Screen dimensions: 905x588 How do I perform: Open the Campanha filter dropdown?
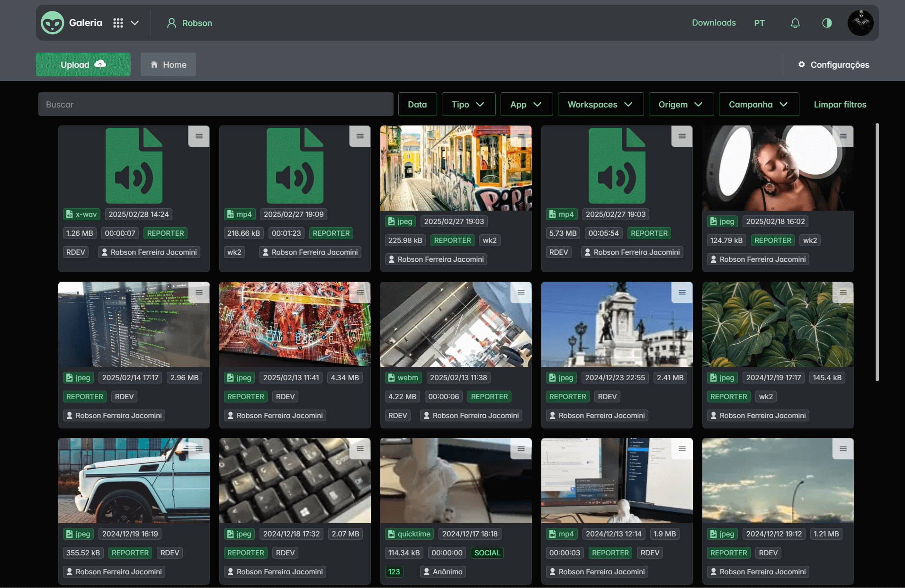coord(758,104)
